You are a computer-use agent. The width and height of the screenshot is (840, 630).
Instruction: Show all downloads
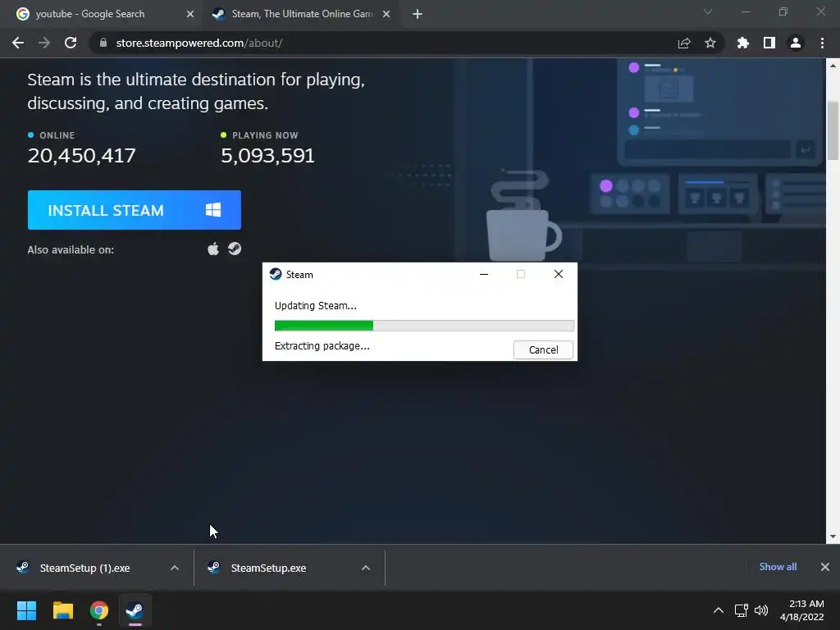coord(778,567)
